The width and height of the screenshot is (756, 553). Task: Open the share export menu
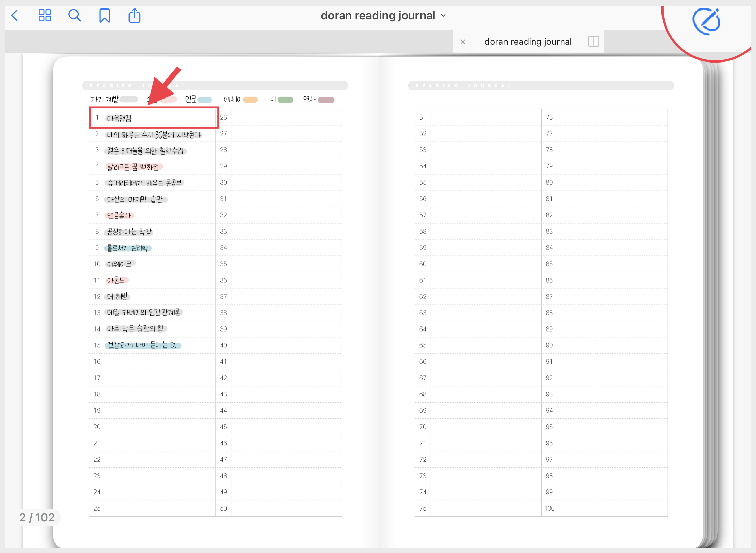(x=134, y=16)
